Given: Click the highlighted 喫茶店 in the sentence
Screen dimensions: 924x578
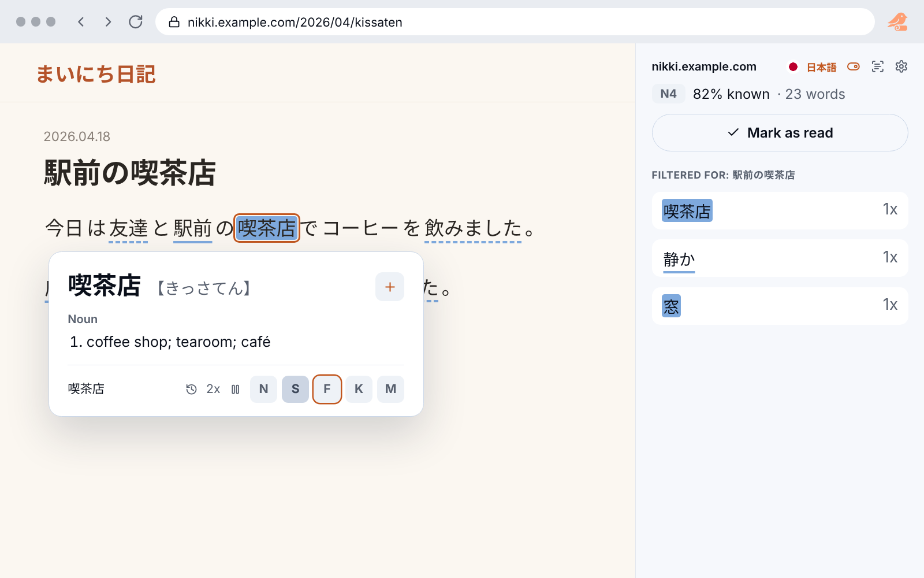Looking at the screenshot, I should point(266,228).
